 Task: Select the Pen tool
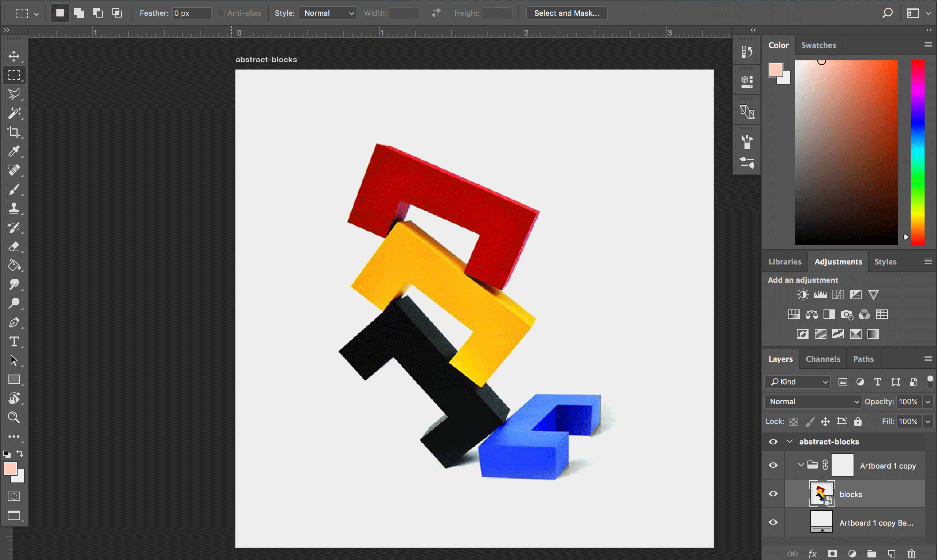pos(14,323)
